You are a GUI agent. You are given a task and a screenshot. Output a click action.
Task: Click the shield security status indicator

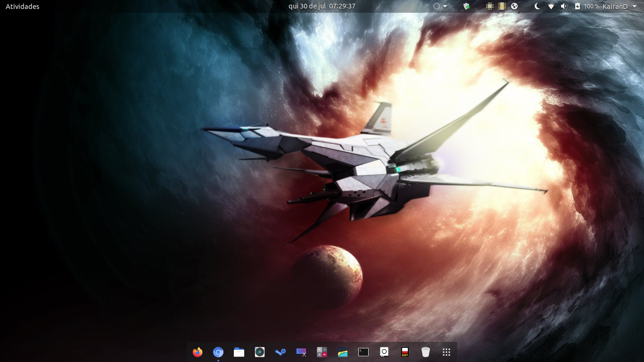[467, 7]
